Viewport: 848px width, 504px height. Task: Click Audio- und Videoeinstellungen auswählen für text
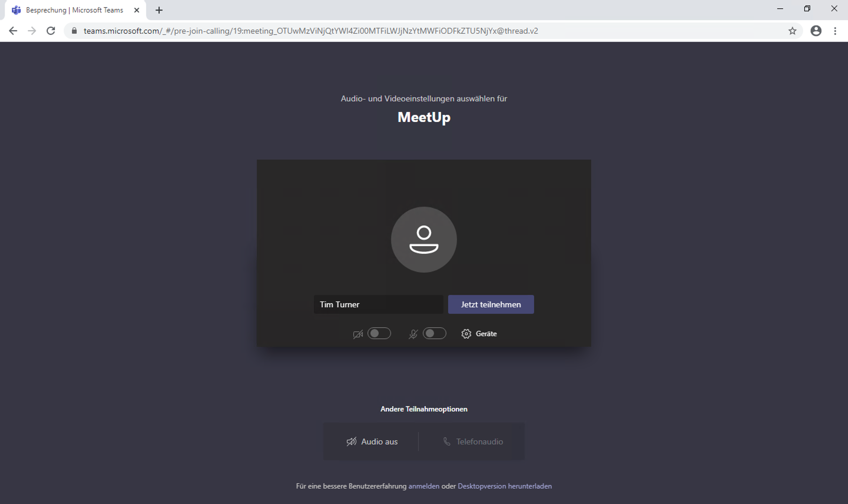point(424,99)
